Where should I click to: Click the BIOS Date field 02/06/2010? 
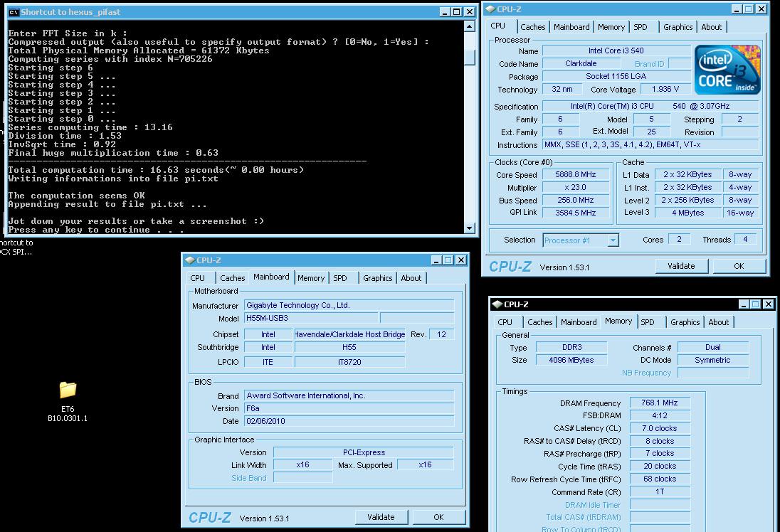point(349,421)
